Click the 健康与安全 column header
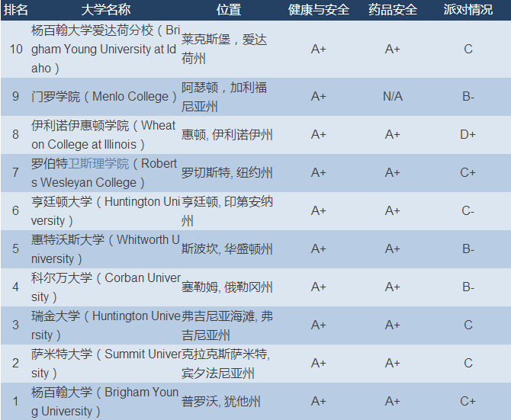 click(318, 10)
